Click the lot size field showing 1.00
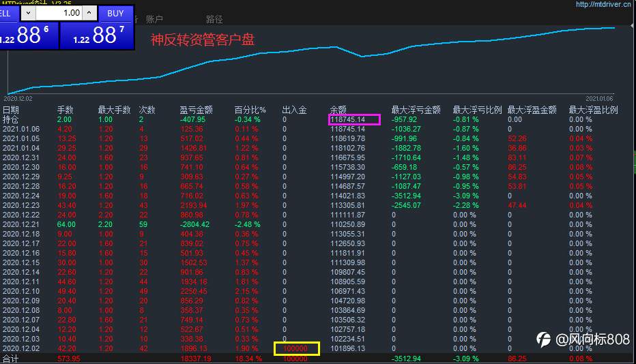Image resolution: width=636 pixels, height=364 pixels. [x=59, y=13]
